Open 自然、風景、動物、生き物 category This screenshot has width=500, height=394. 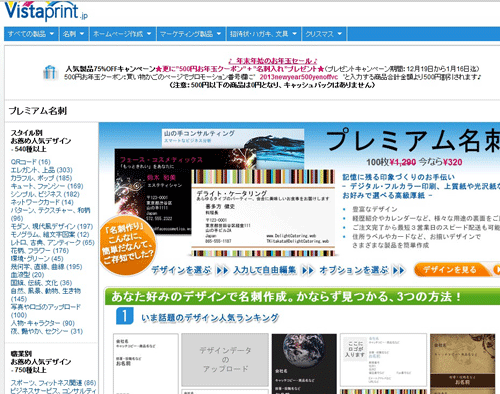click(x=46, y=295)
